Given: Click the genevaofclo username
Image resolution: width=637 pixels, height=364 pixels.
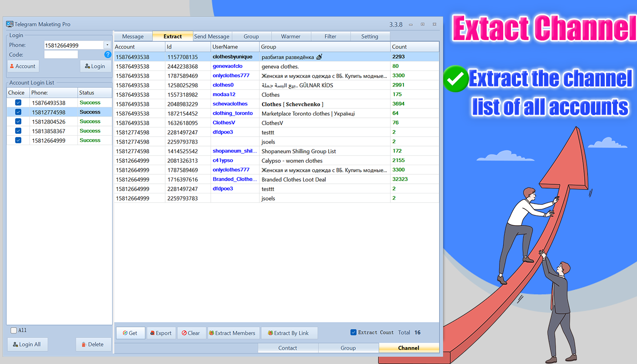Looking at the screenshot, I should [x=227, y=66].
